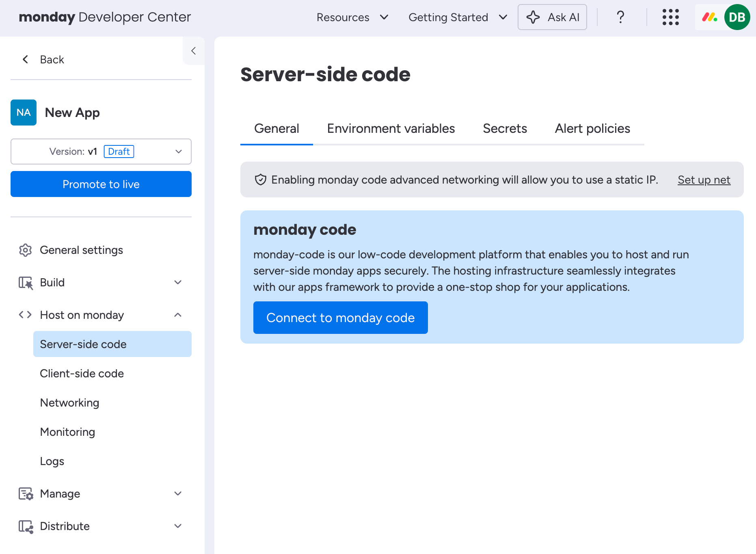The image size is (756, 554).
Task: Open the Getting Started dropdown menu
Action: (458, 17)
